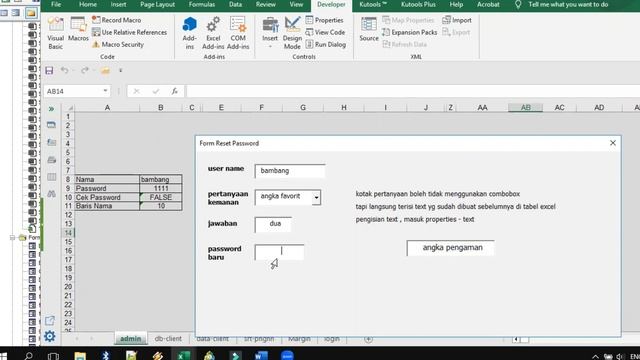
Task: Expand Kutools navigation pane chevron
Action: [x=51, y=109]
